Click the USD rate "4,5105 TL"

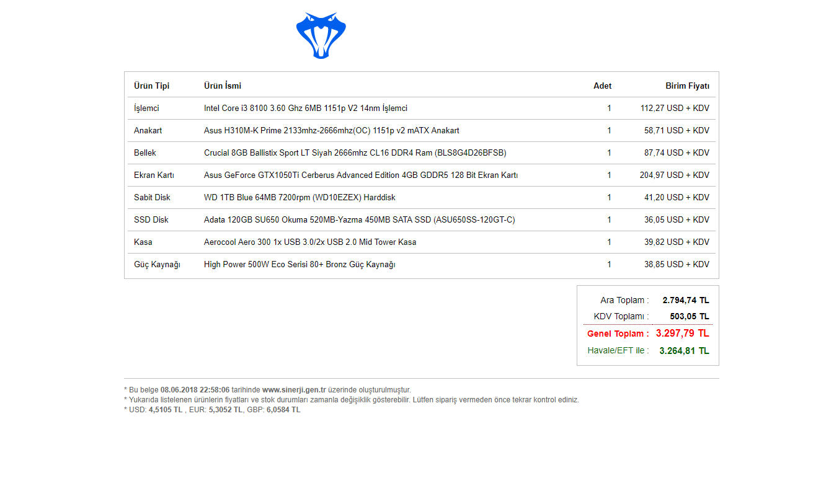tap(166, 410)
